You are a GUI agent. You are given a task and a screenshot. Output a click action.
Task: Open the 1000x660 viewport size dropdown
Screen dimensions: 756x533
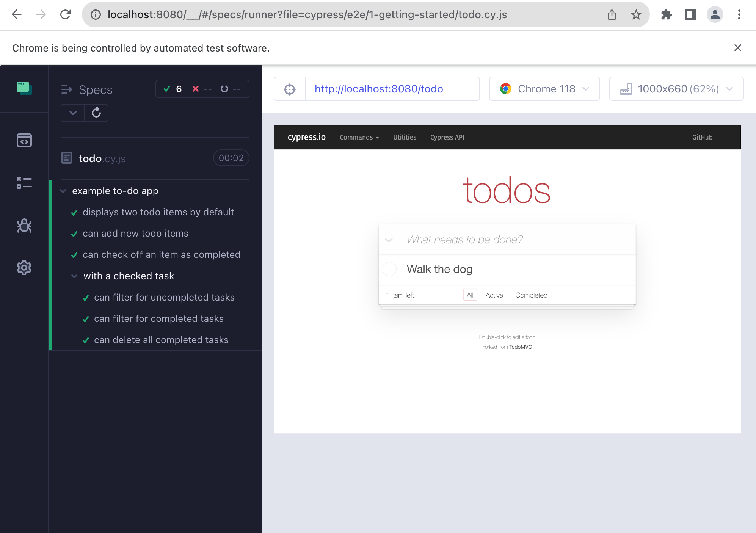[676, 89]
